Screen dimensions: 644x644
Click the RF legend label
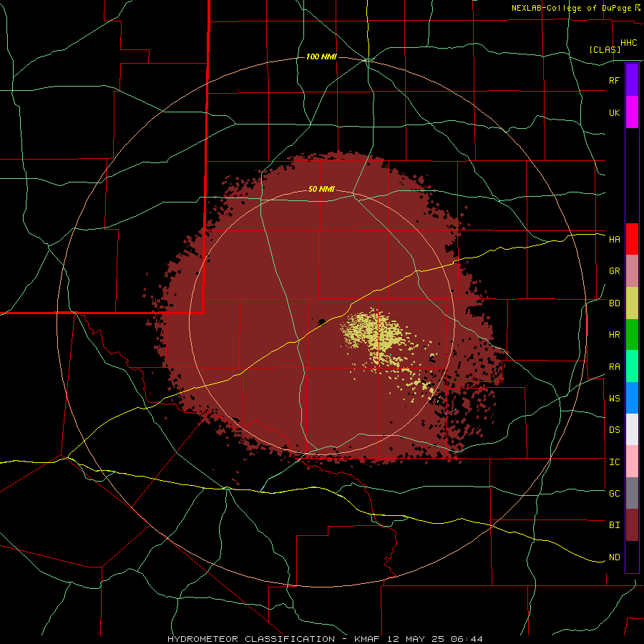point(614,80)
